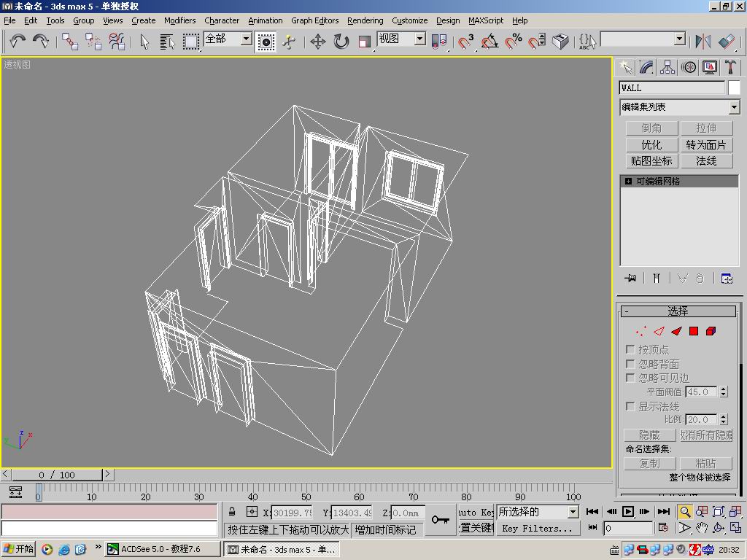Open the Rendering menu
Viewport: 747px width, 560px height.
coord(365,20)
